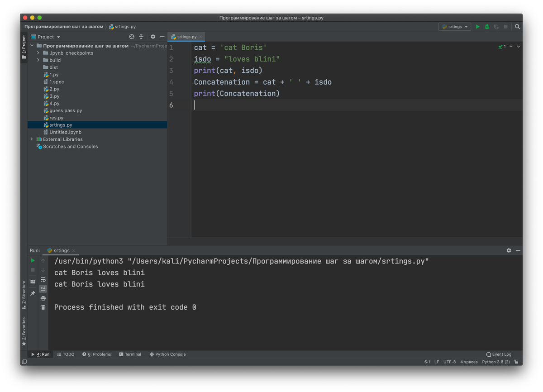543x392 pixels.
Task: Switch Python 3.8 interpreter in status bar
Action: click(x=496, y=362)
